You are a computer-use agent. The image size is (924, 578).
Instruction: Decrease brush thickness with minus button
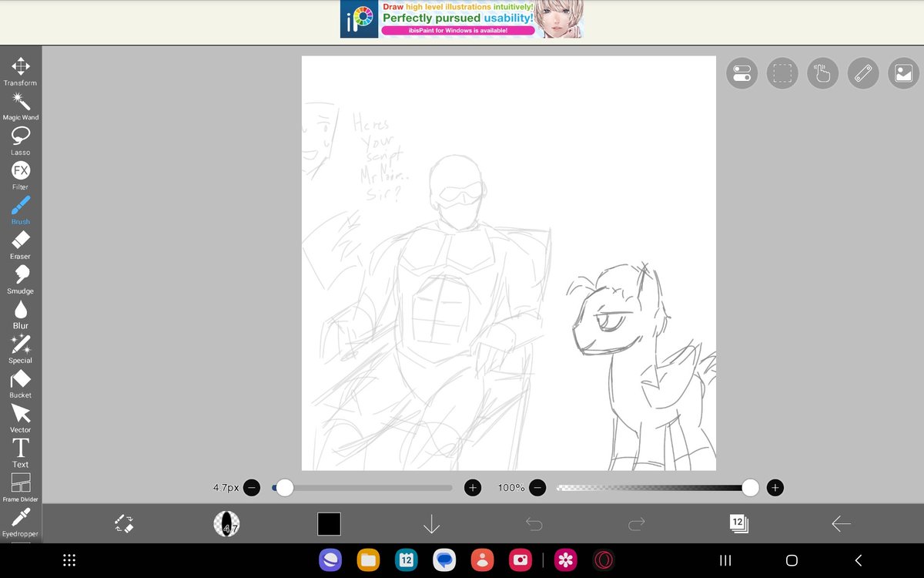pyautogui.click(x=252, y=488)
